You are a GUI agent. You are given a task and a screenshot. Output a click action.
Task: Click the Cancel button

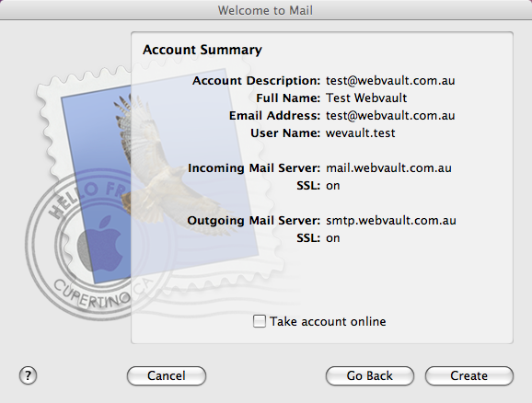[167, 376]
